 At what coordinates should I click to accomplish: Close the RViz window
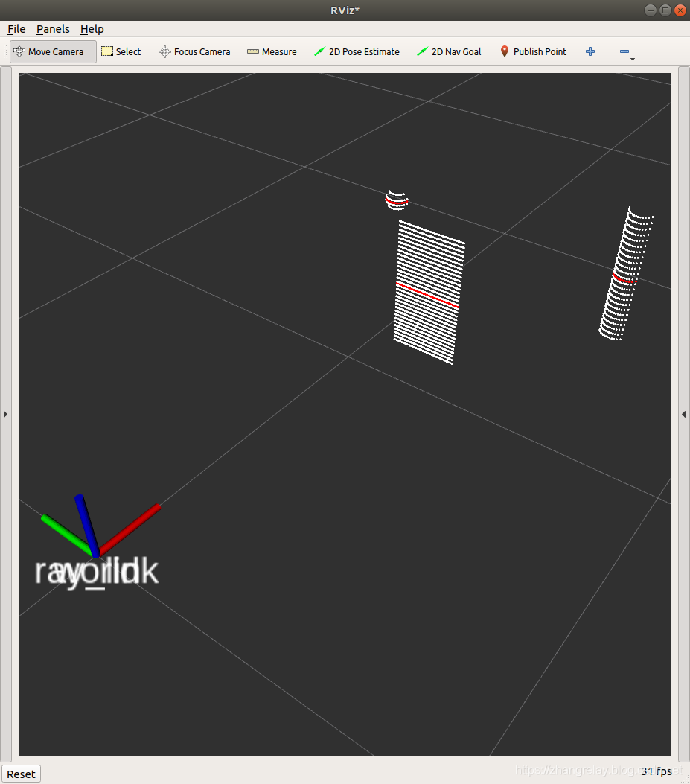680,10
